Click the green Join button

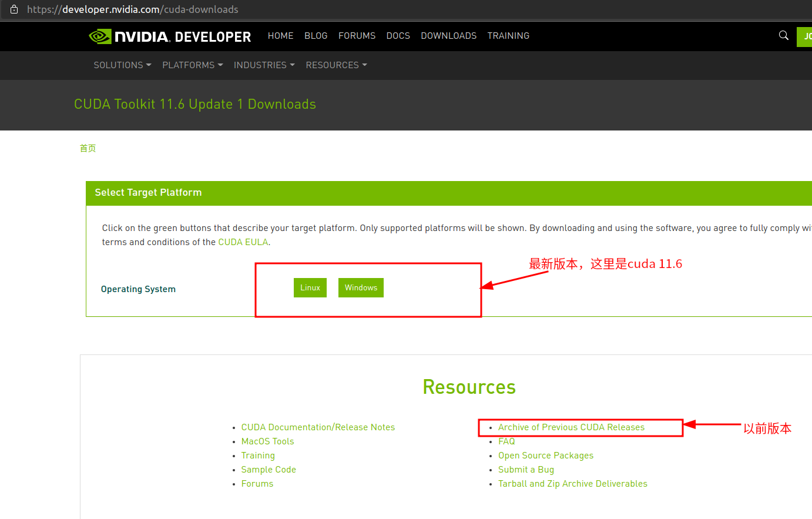coord(804,37)
